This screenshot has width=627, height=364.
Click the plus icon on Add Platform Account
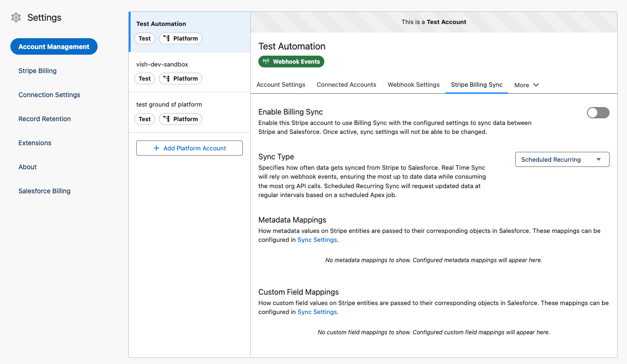click(157, 148)
